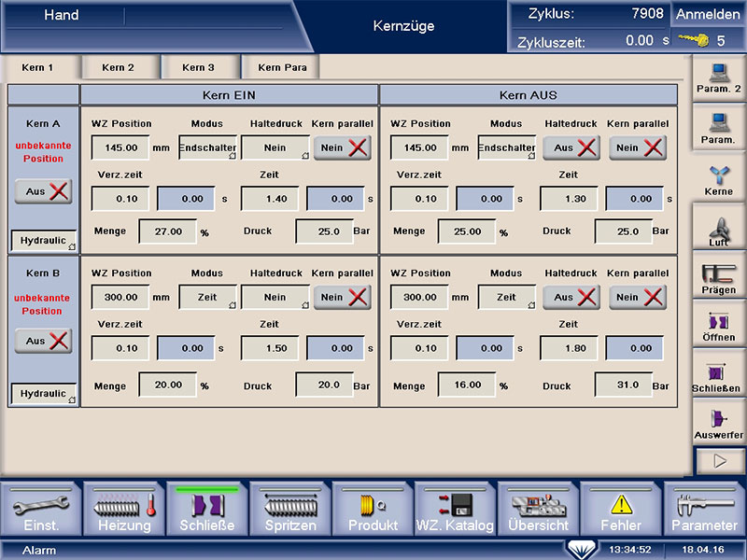The width and height of the screenshot is (747, 560).
Task: Open the Luft (air) page
Action: pos(718,229)
